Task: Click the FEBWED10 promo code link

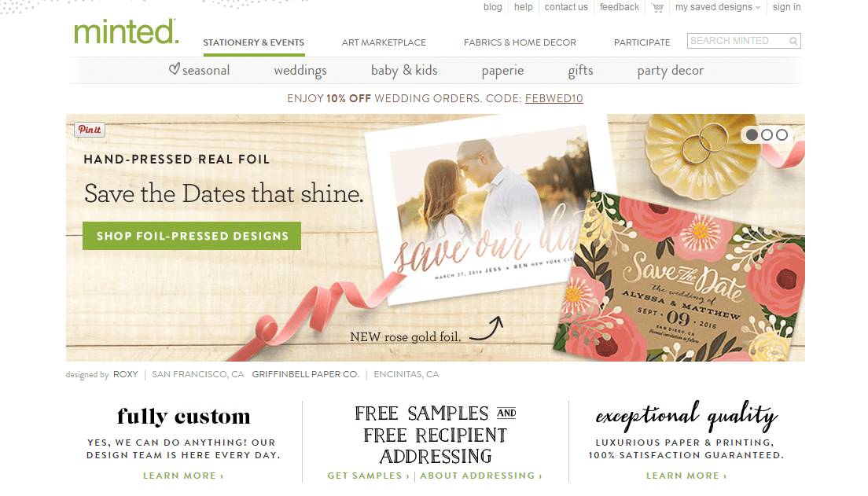Action: tap(554, 98)
